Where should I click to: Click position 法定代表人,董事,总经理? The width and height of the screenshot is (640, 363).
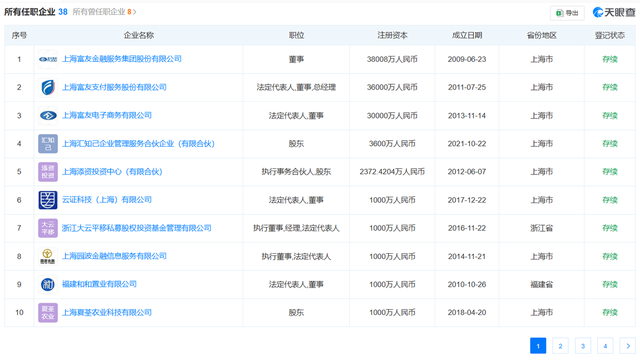[x=296, y=87]
